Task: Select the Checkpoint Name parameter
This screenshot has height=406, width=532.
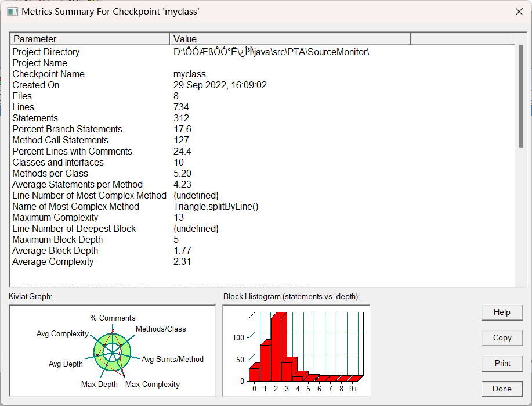Action: click(x=49, y=74)
